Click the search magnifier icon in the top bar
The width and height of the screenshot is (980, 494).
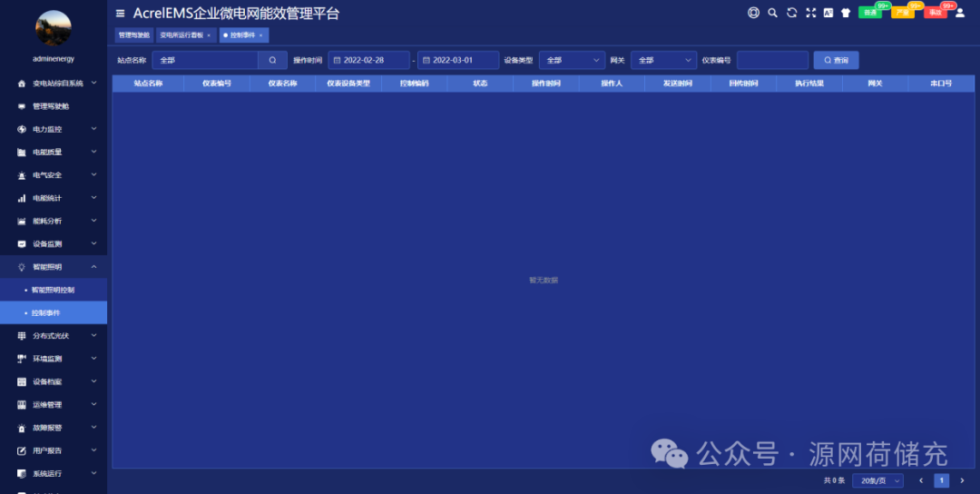(x=772, y=13)
